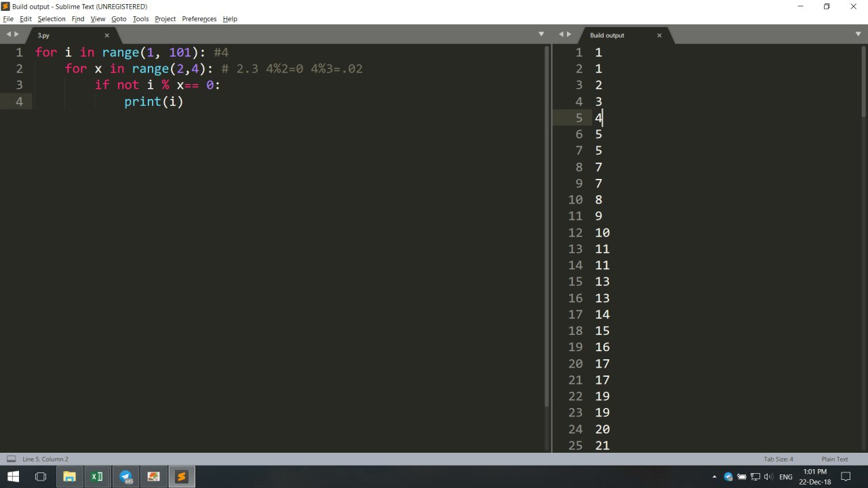Click next-tab arrow in Build output pane
This screenshot has width=868, height=488.
570,34
